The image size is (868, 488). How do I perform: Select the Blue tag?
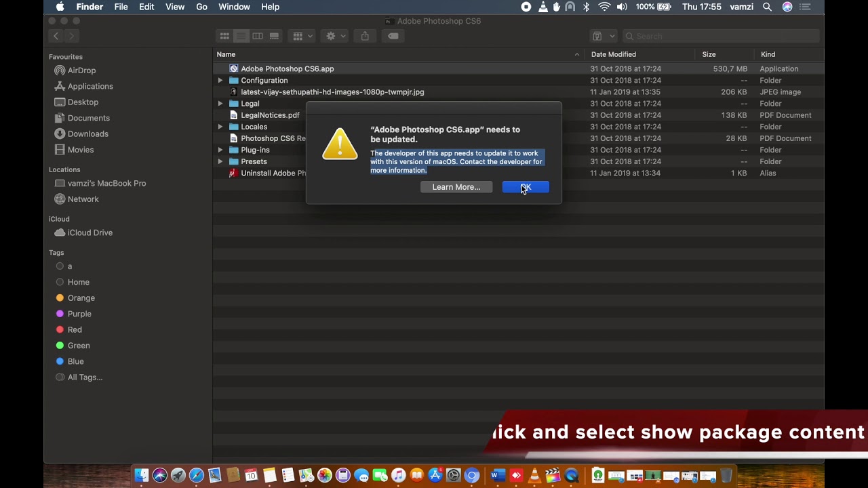(x=75, y=362)
